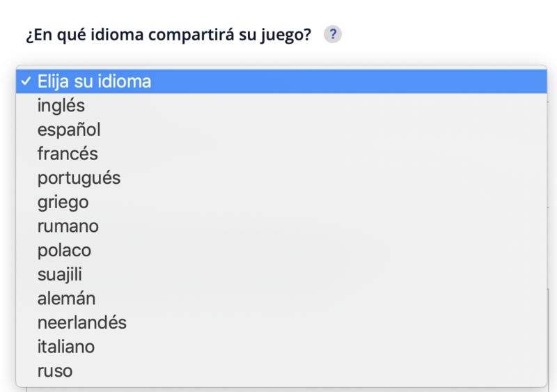This screenshot has height=392, width=557.
Task: Pick alemán from the language options
Action: pyautogui.click(x=66, y=299)
